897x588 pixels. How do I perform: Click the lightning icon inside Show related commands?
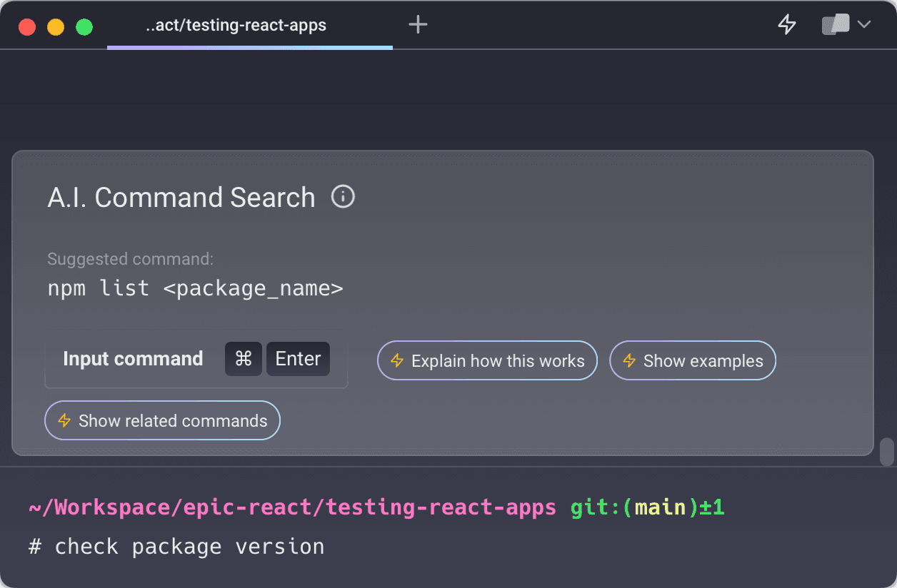[x=64, y=420]
